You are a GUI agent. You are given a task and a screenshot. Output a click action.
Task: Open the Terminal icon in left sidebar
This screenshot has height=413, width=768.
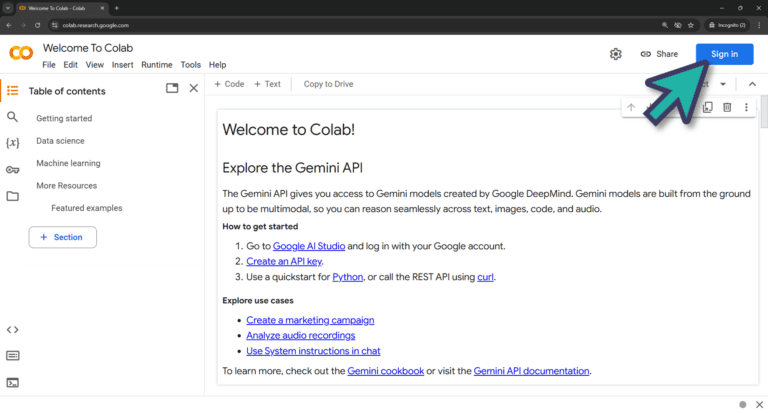point(12,382)
